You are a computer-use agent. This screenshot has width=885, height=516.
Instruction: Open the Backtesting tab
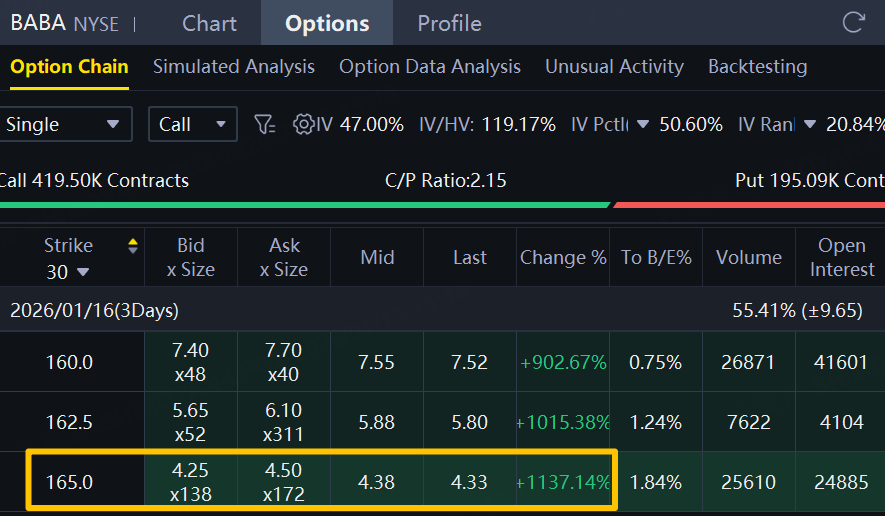pyautogui.click(x=757, y=67)
